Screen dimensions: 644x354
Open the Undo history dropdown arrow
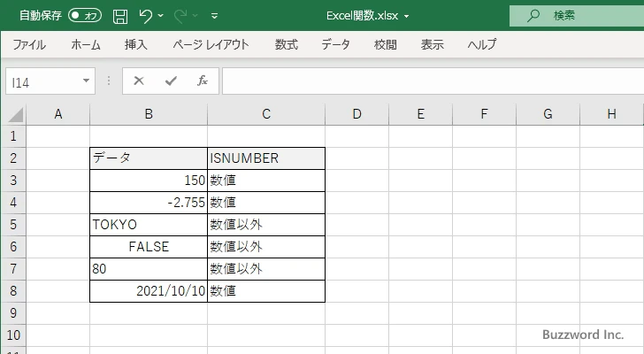tap(161, 16)
